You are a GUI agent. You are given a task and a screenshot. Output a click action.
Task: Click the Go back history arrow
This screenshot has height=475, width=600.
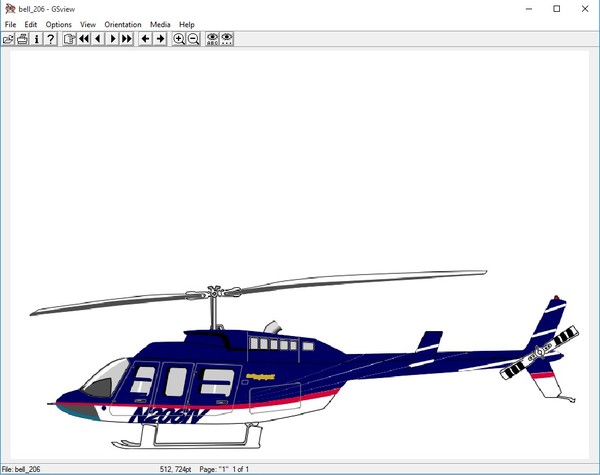[x=146, y=39]
